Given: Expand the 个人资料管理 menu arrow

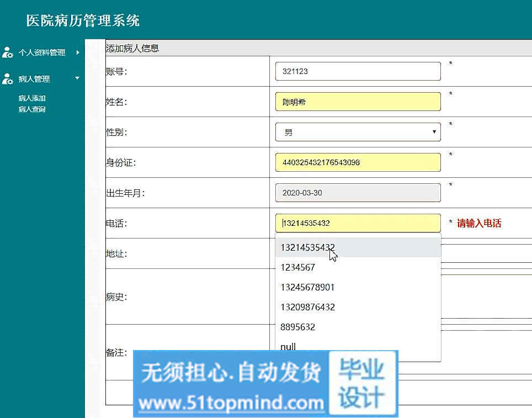Looking at the screenshot, I should pos(78,52).
